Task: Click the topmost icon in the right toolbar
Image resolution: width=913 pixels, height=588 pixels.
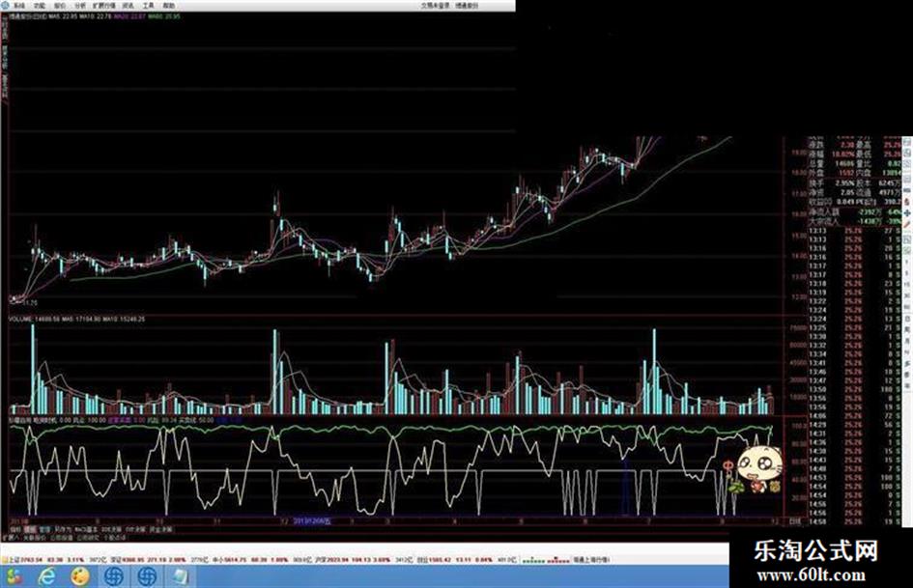Action: click(906, 142)
